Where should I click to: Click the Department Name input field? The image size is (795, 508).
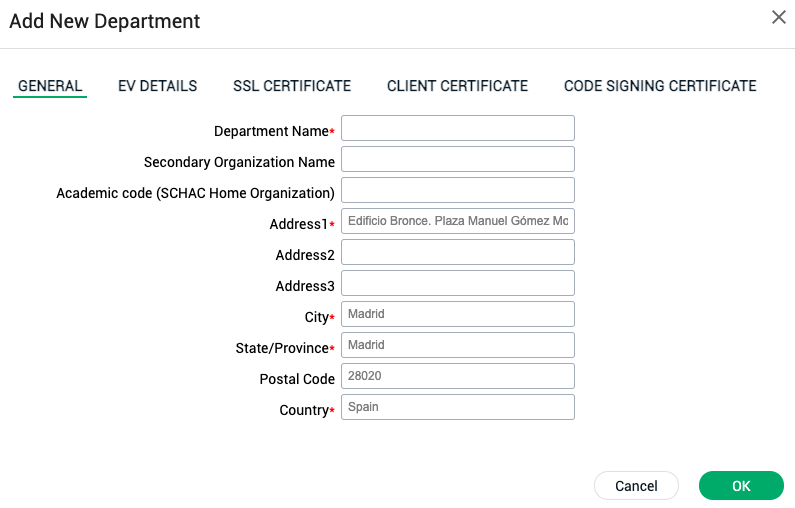(458, 128)
